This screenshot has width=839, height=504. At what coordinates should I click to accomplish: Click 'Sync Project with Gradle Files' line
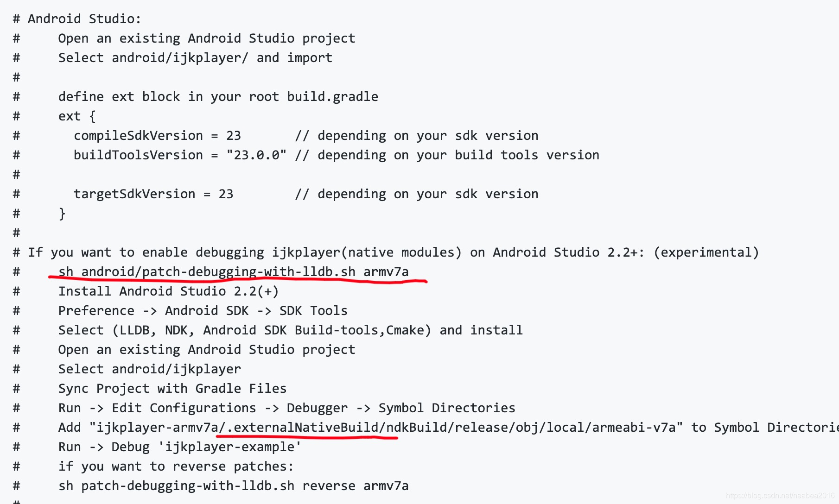(x=172, y=389)
